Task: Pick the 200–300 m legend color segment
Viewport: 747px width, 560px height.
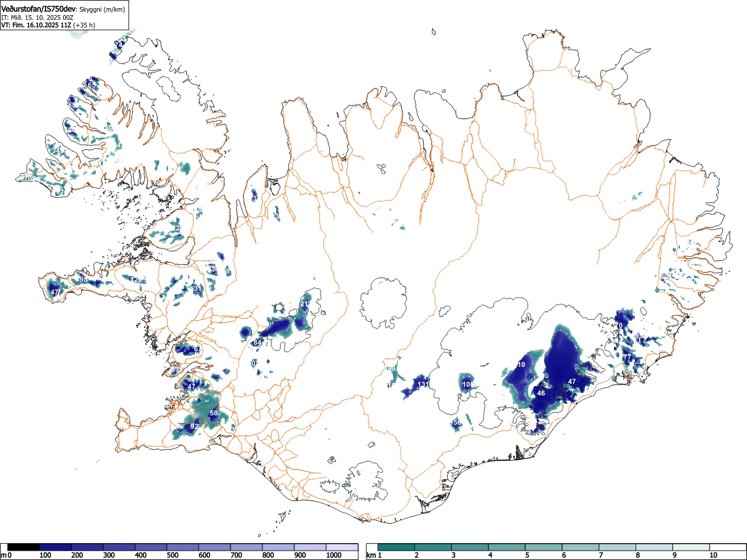Action: coord(87,547)
